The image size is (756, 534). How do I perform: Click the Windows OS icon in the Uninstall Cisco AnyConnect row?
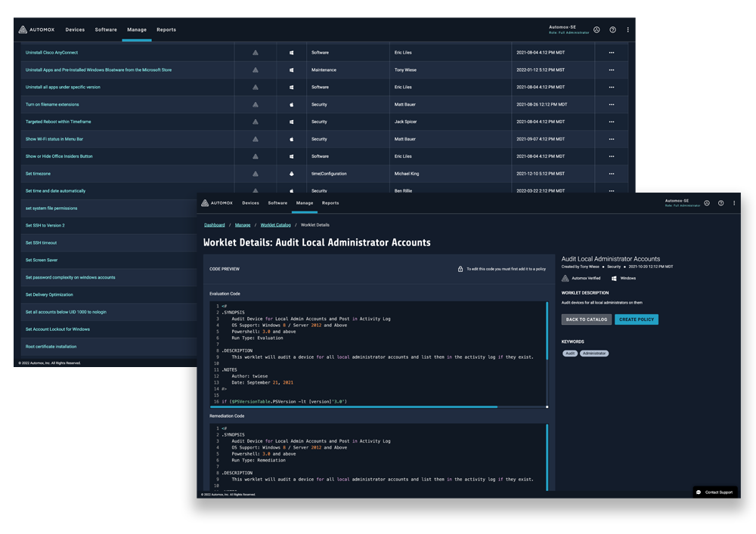pyautogui.click(x=291, y=52)
